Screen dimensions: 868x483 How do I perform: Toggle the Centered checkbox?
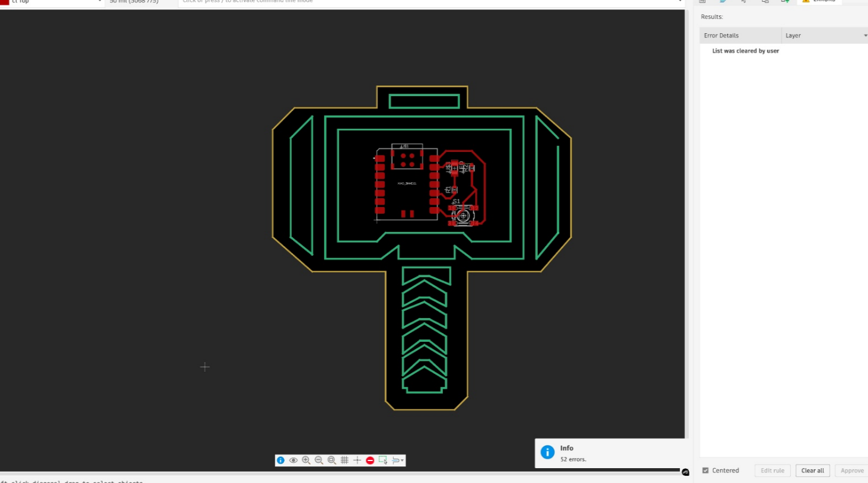click(706, 471)
